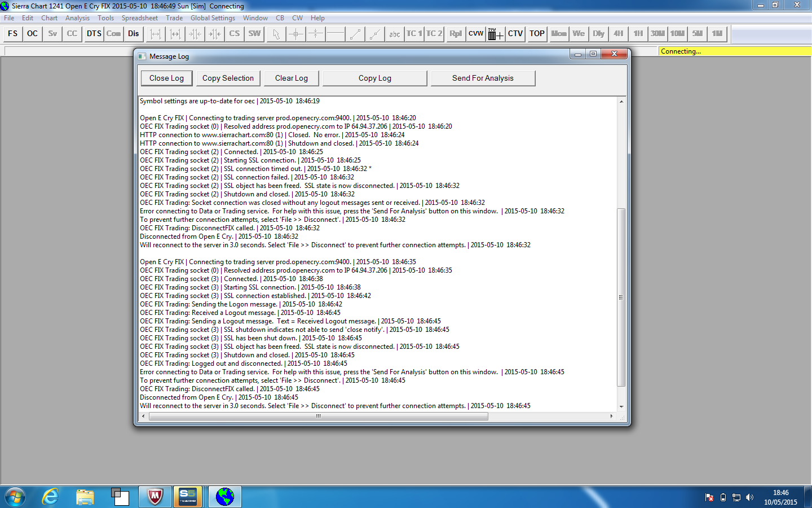Viewport: 812px width, 508px height.
Task: Click Send For Analysis button
Action: tap(483, 78)
